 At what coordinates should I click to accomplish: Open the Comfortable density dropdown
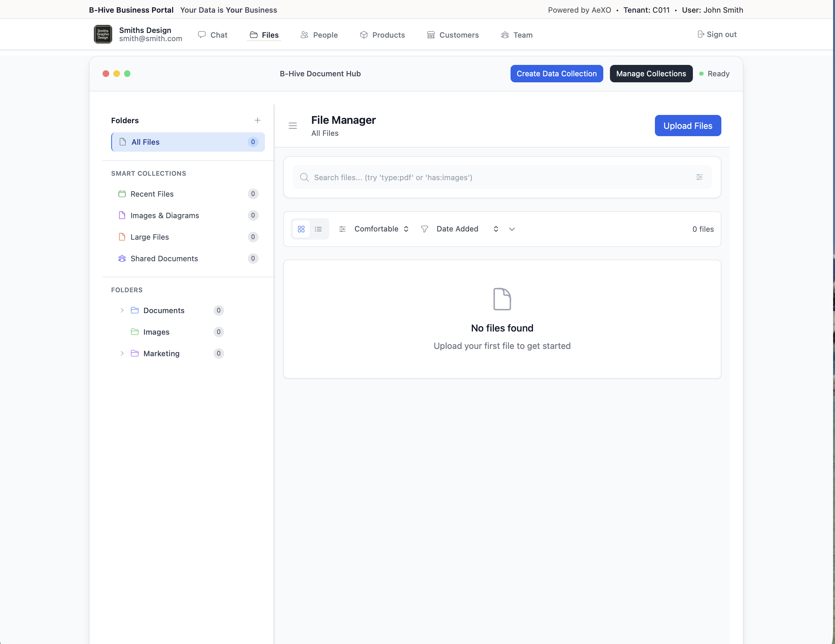[x=381, y=229]
